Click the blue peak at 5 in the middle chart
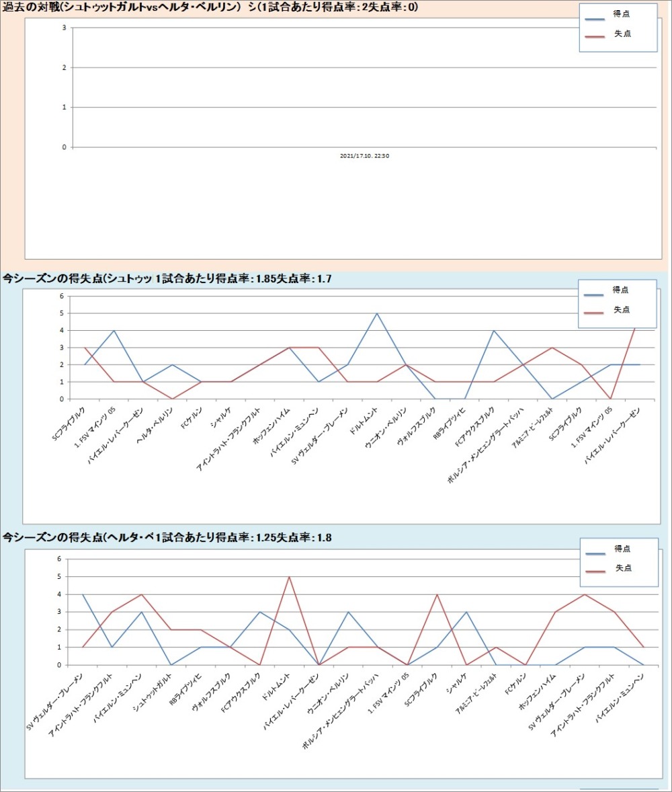Screen dimensions: 672x792 [377, 313]
